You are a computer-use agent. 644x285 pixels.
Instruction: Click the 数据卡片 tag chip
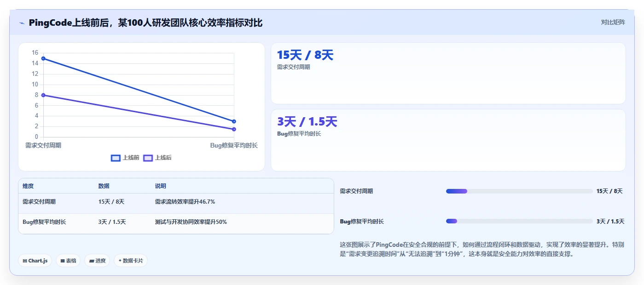coord(131,261)
